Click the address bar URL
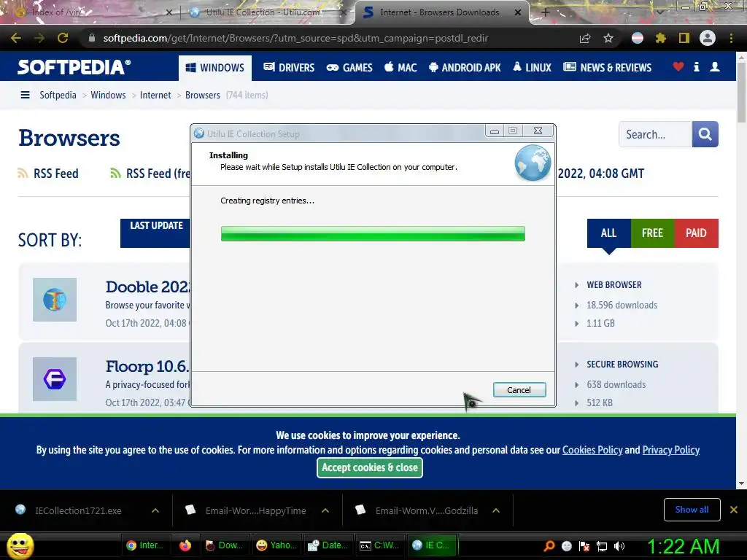This screenshot has height=560, width=747. (295, 38)
